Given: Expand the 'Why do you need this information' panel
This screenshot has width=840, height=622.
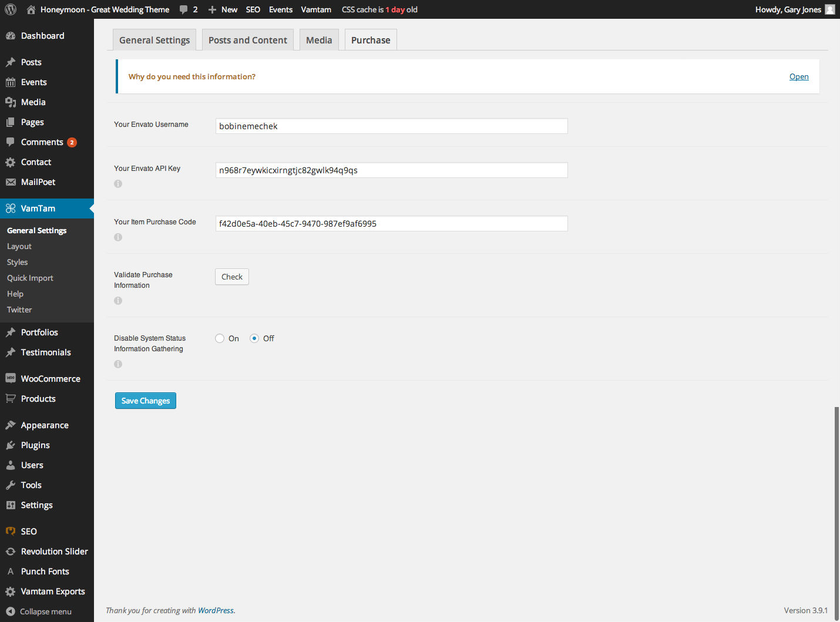Looking at the screenshot, I should click(798, 77).
